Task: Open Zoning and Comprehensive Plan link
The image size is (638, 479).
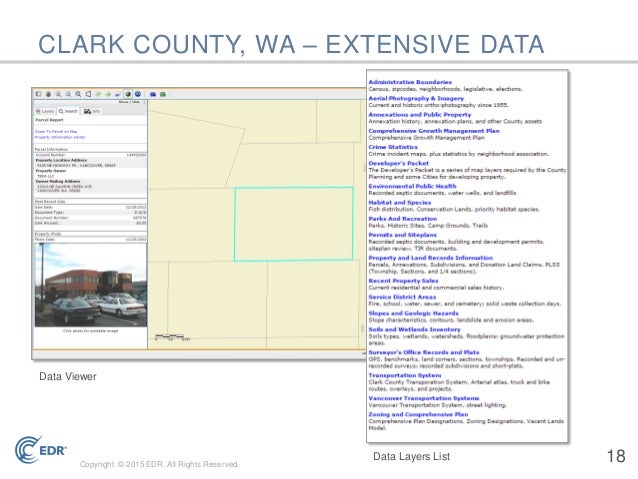Action: (x=418, y=414)
